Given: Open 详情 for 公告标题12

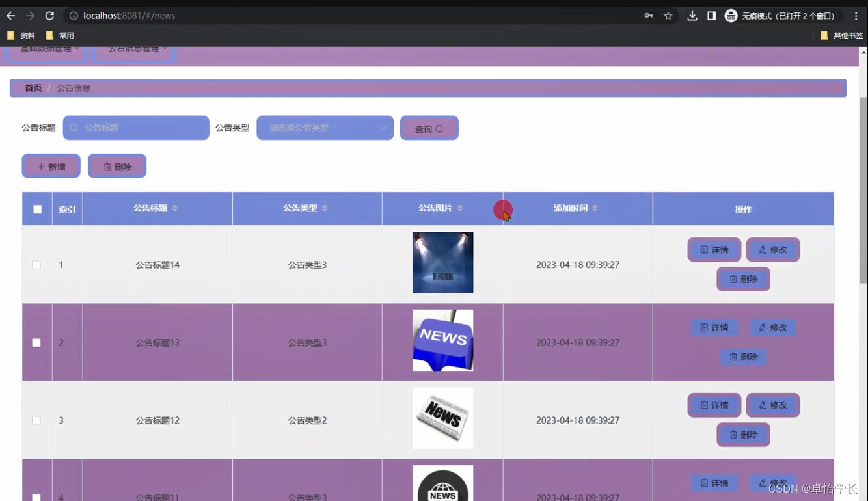Looking at the screenshot, I should pos(714,405).
